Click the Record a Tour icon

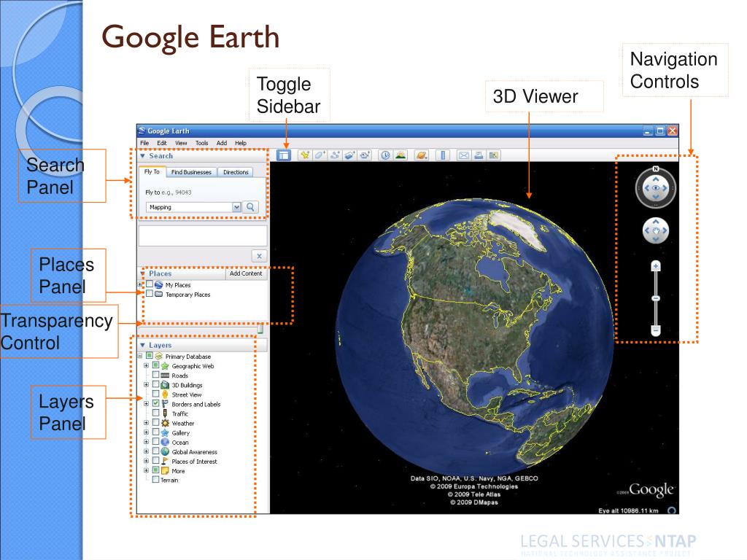(365, 155)
